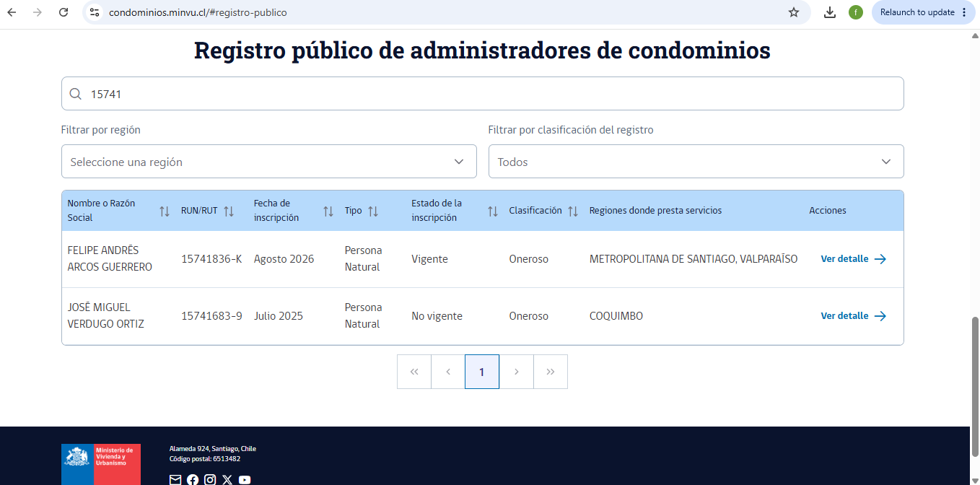This screenshot has width=980, height=485.
Task: Click the footer email envelope icon
Action: pos(175,480)
